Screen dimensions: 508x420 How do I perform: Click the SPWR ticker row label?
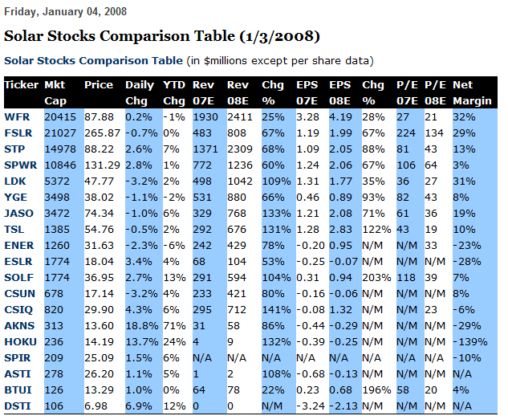click(19, 165)
